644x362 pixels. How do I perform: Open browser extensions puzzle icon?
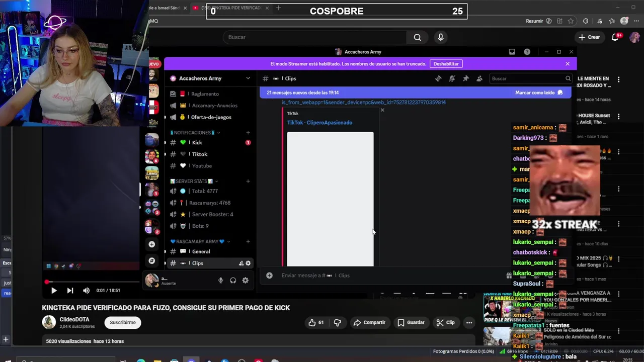(585, 21)
